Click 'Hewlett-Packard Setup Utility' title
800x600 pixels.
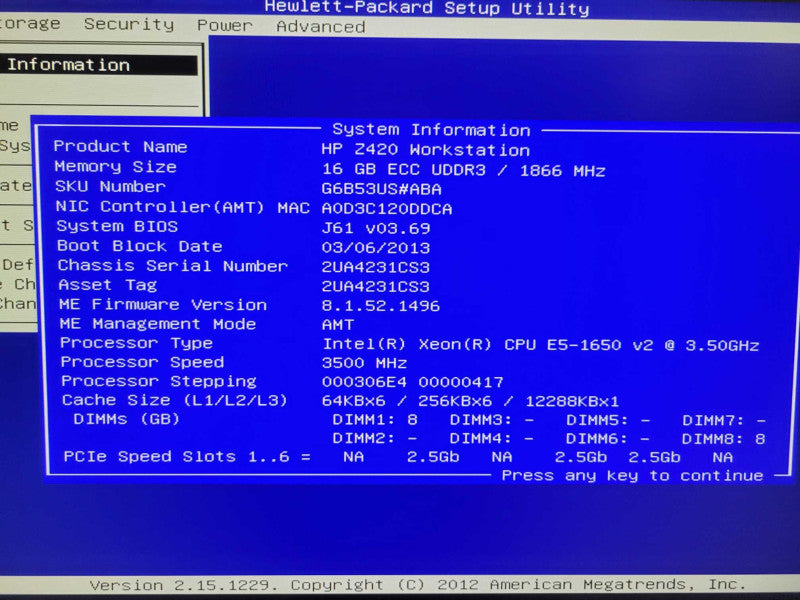point(427,8)
